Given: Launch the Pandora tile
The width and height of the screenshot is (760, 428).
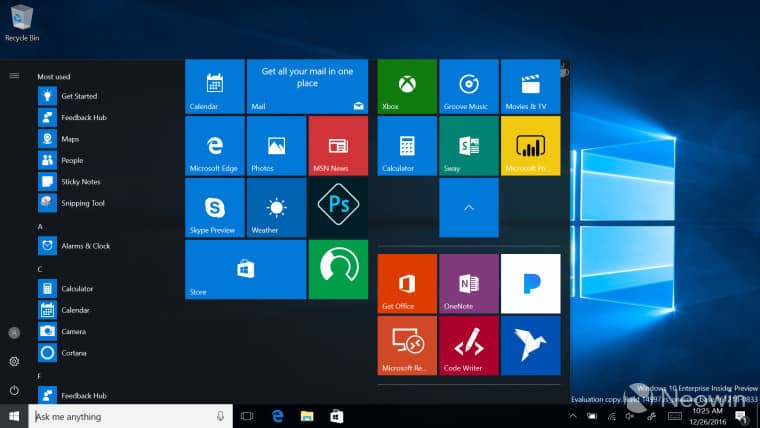Looking at the screenshot, I should [531, 284].
